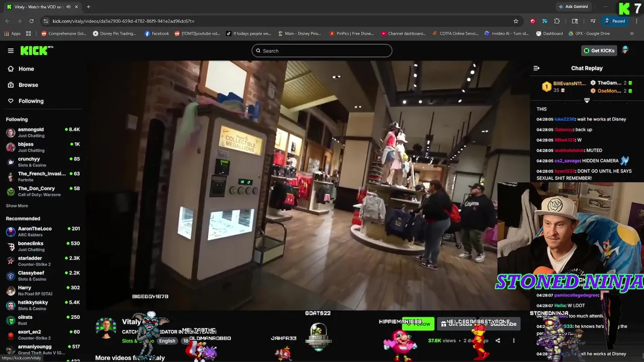The image size is (644, 362).
Task: Open Chrome's three-dot menu
Action: coord(636,21)
